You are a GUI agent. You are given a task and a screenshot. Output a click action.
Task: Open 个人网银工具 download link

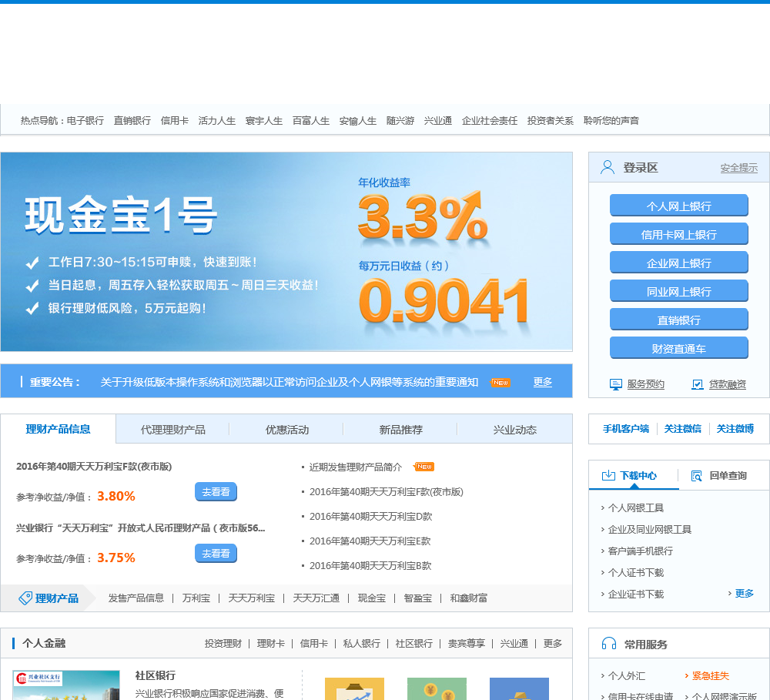[x=636, y=507]
